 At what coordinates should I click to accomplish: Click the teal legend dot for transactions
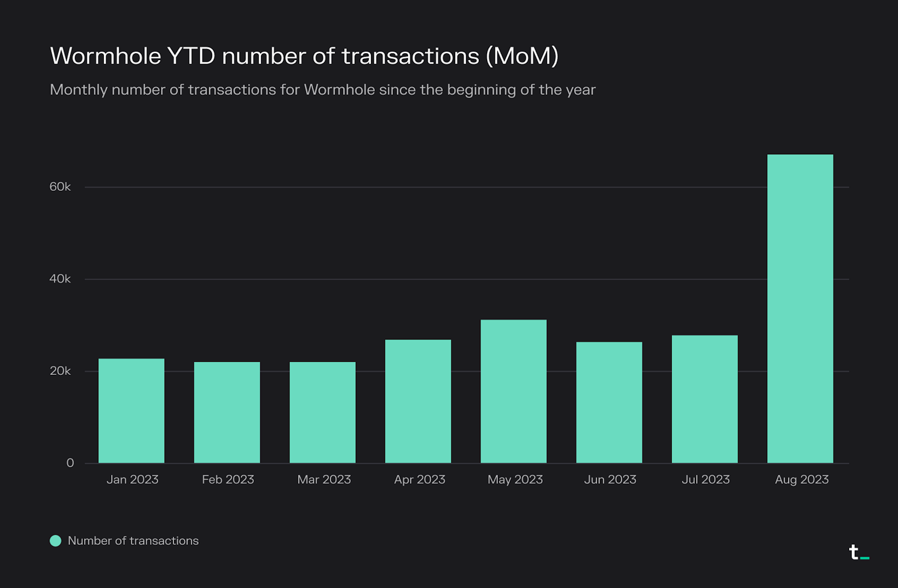coord(56,541)
